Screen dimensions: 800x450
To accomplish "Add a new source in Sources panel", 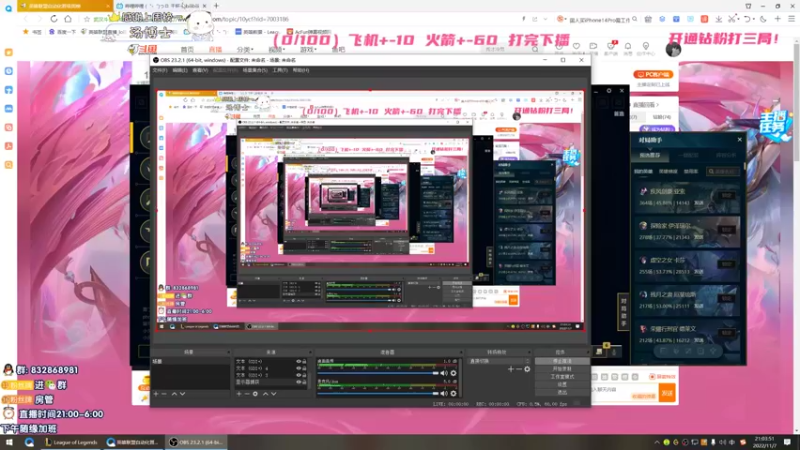I will click(x=239, y=394).
